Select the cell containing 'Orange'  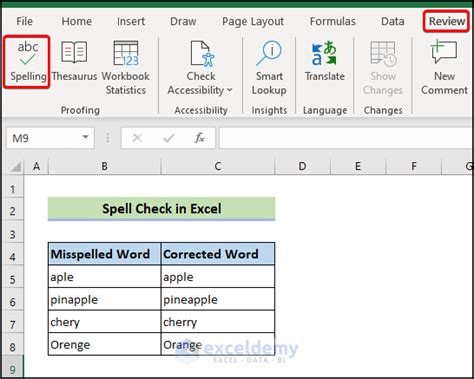point(218,344)
